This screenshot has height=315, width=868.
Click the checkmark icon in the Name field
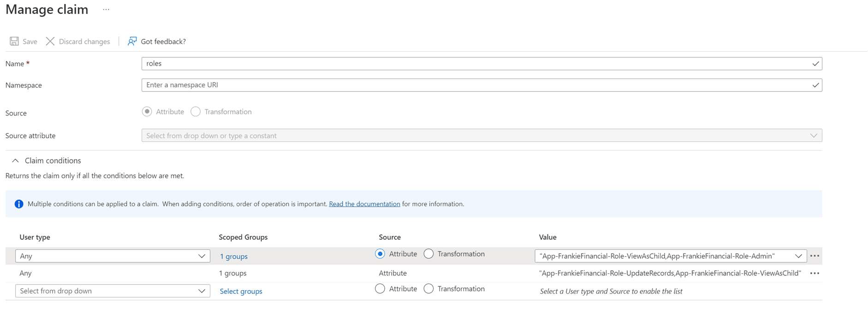[815, 64]
